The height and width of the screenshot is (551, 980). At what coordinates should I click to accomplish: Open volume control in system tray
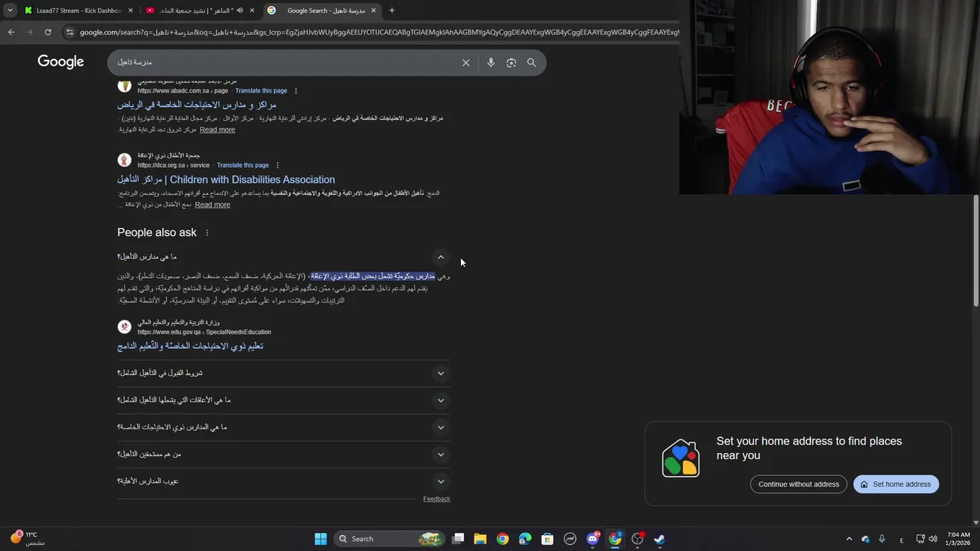(x=933, y=539)
